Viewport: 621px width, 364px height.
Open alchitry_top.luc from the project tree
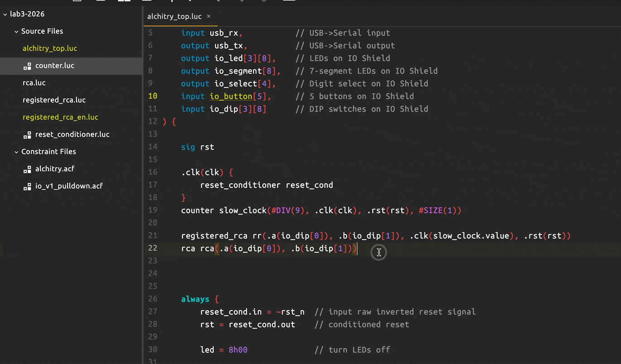pos(50,48)
